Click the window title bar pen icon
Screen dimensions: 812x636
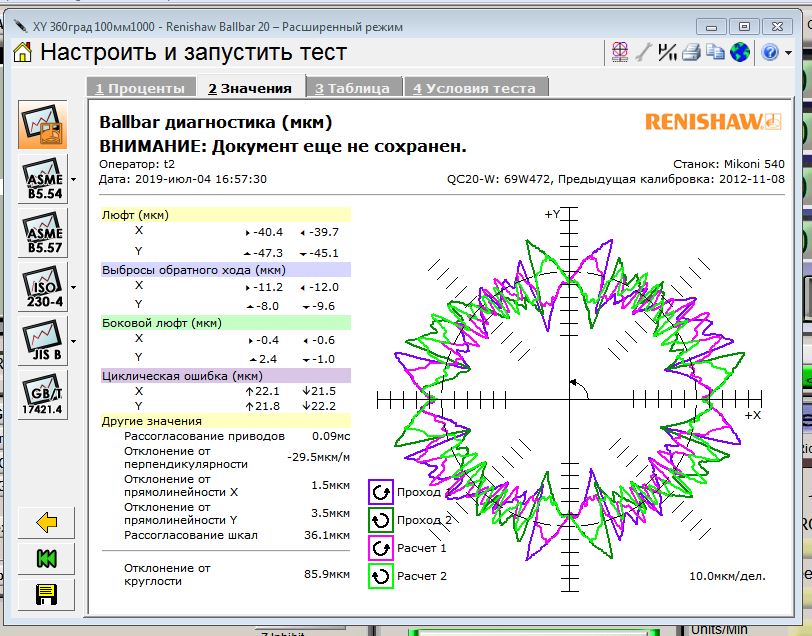click(20, 26)
